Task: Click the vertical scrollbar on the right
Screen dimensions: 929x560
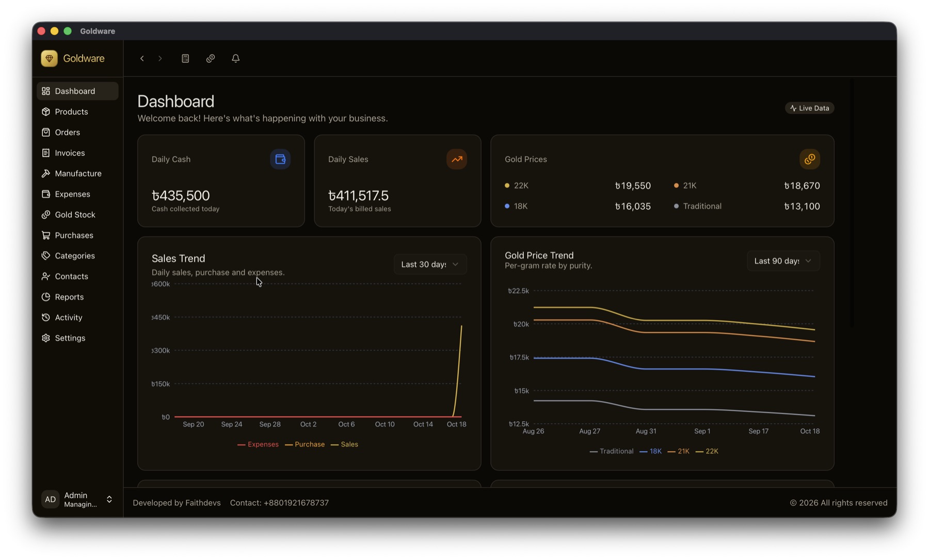Action: pyautogui.click(x=852, y=204)
